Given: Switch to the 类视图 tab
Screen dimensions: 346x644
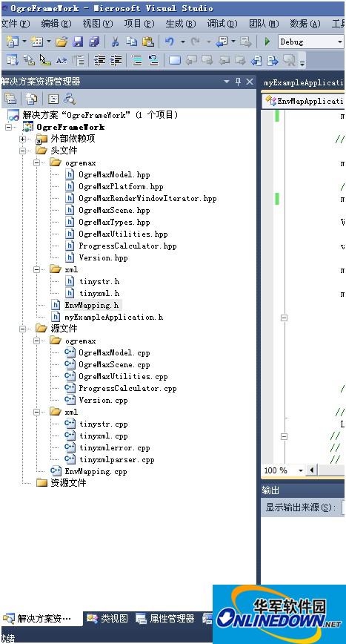Looking at the screenshot, I should point(108,618).
